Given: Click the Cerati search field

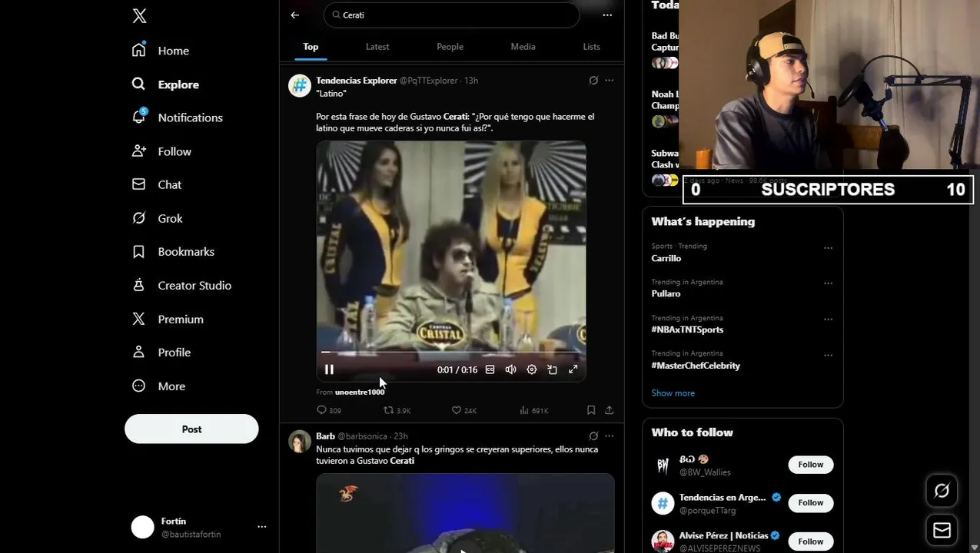Looking at the screenshot, I should point(452,15).
